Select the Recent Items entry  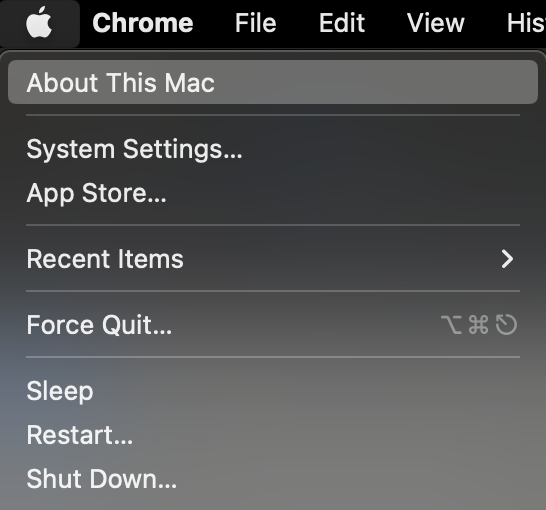click(x=273, y=259)
